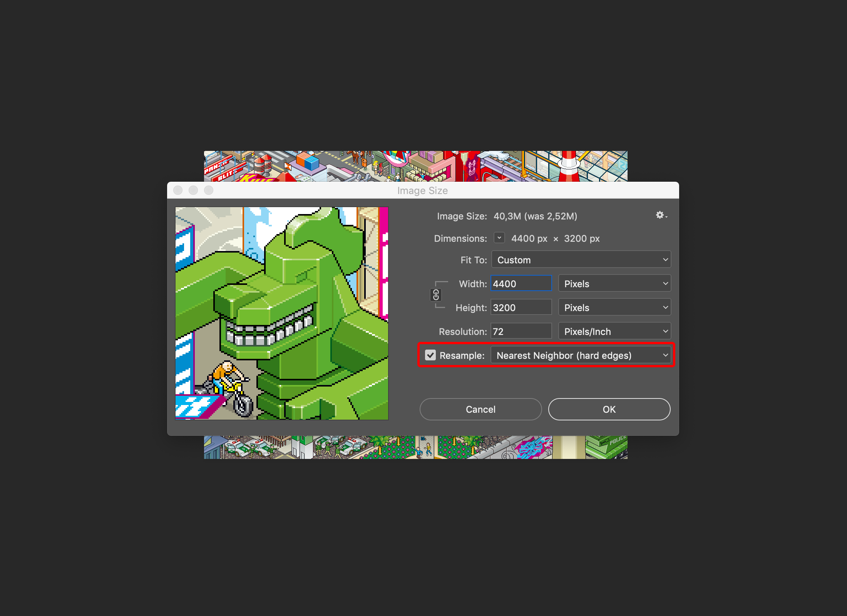Enable Resample with checkbox toggle

428,355
